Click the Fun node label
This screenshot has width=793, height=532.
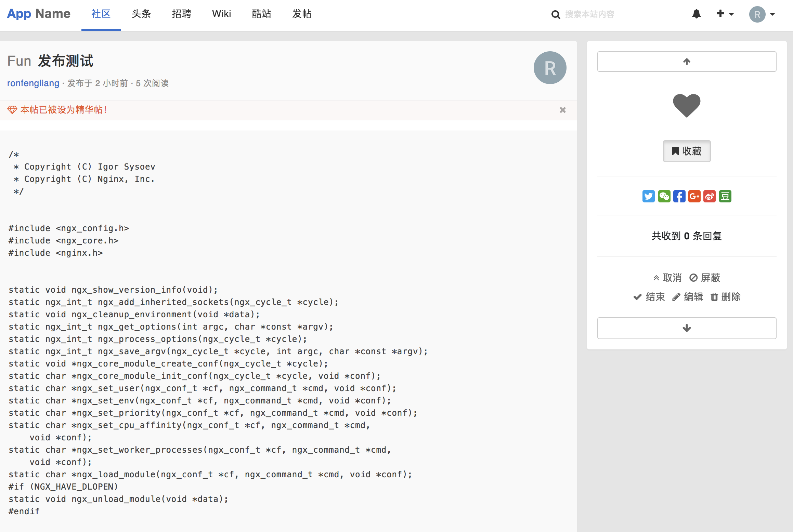[x=19, y=61]
